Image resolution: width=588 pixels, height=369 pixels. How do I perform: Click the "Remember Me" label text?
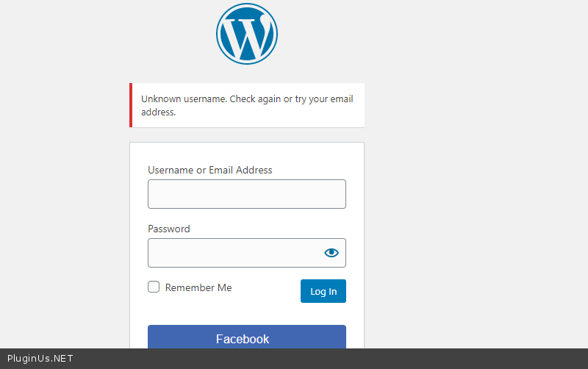click(x=198, y=287)
